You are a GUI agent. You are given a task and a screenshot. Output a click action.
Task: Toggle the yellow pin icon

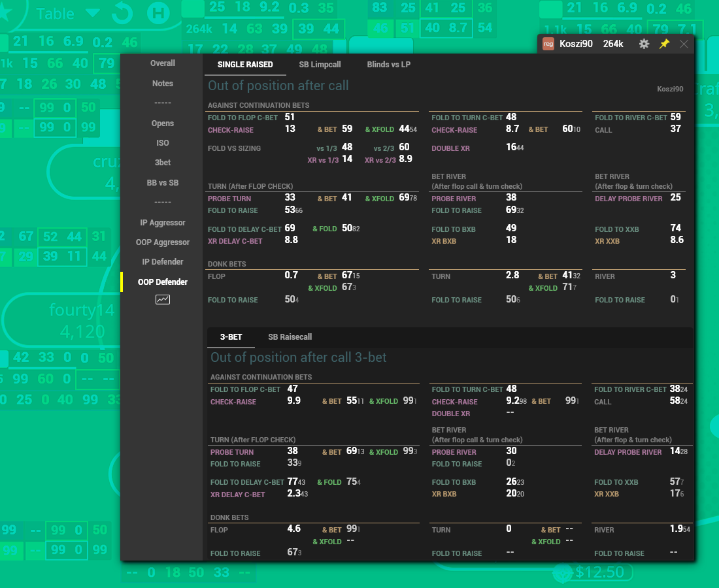coord(664,44)
